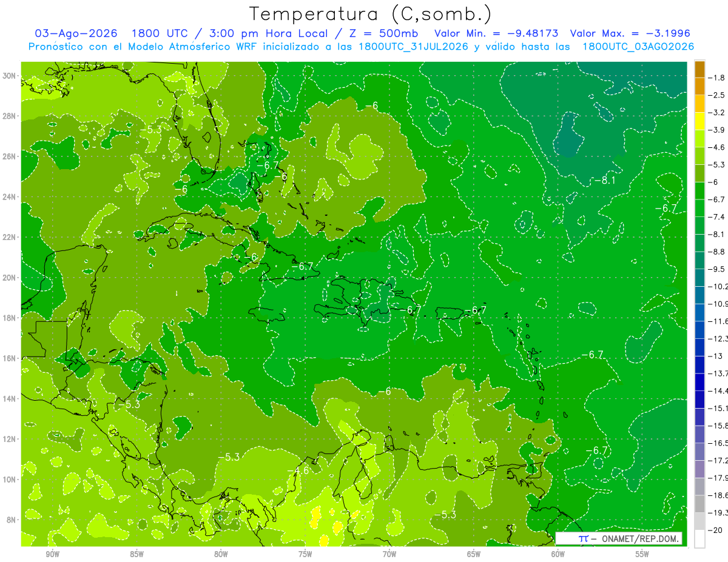Click the 55W longitude axis label
Viewport: 728px width, 562px height.
click(642, 554)
